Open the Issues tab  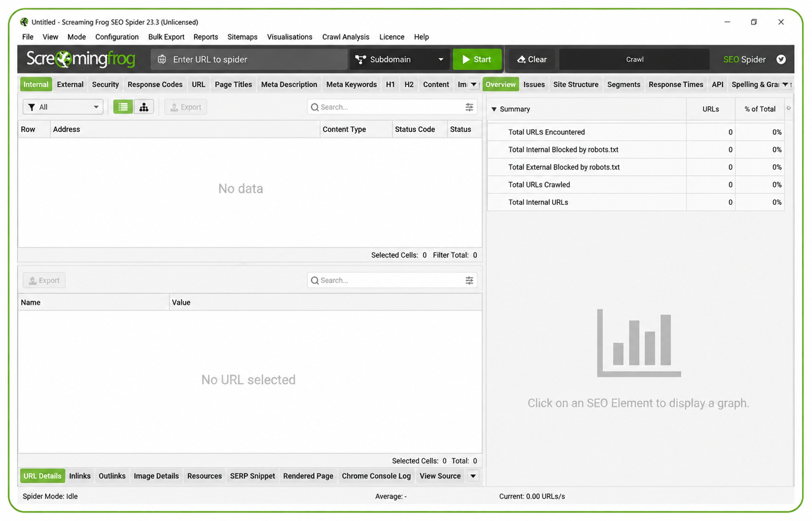pos(534,85)
